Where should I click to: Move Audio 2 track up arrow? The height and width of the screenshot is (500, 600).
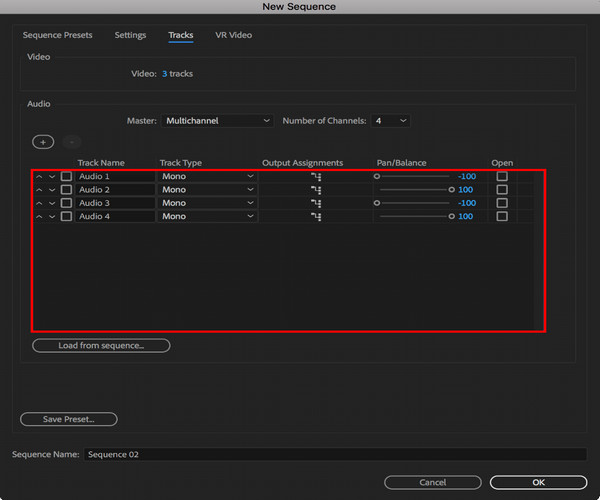click(39, 190)
